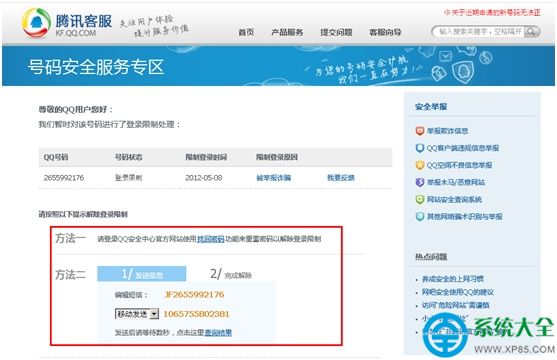Click the 安全举报 sidebar heading
Viewport: 557px width, 360px height.
pyautogui.click(x=431, y=107)
